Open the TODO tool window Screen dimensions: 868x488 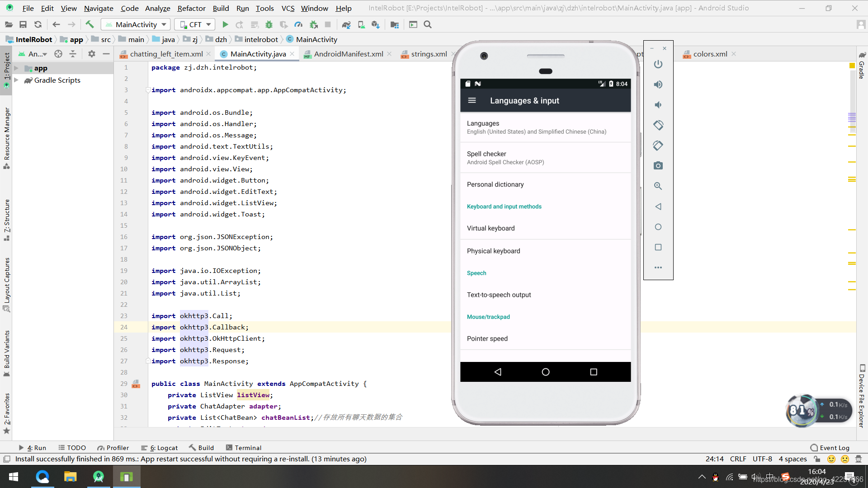[72, 448]
